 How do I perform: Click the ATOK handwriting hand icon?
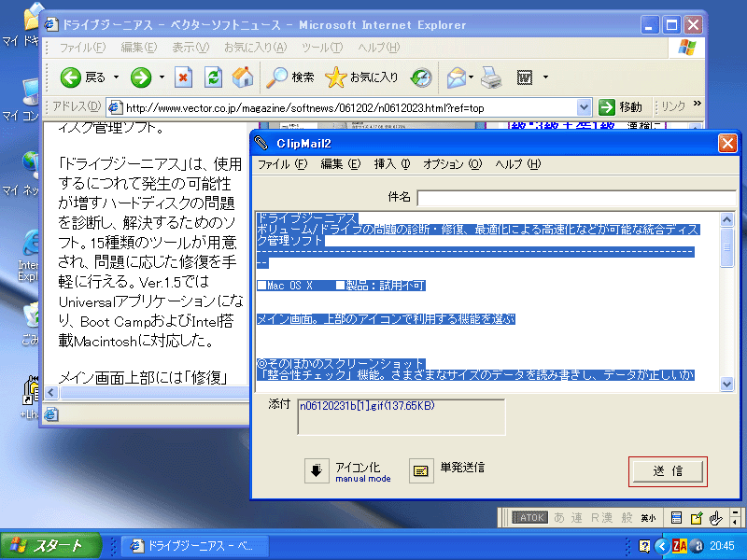click(x=715, y=518)
